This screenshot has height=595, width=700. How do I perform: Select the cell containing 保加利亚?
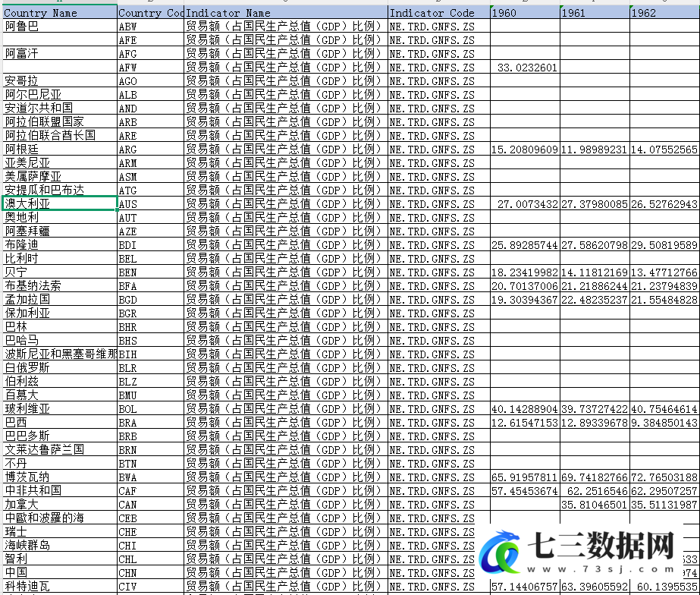click(59, 313)
